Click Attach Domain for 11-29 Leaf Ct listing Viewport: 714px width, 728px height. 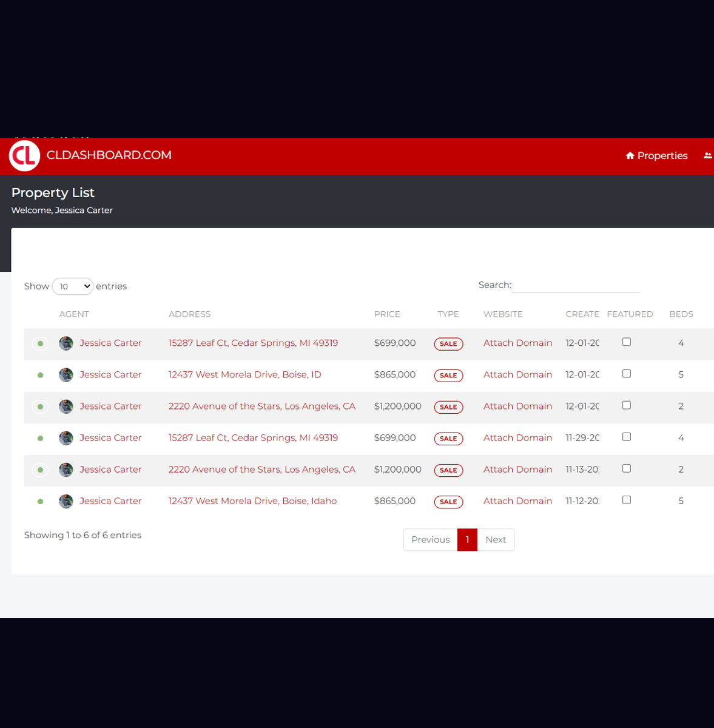click(x=517, y=437)
